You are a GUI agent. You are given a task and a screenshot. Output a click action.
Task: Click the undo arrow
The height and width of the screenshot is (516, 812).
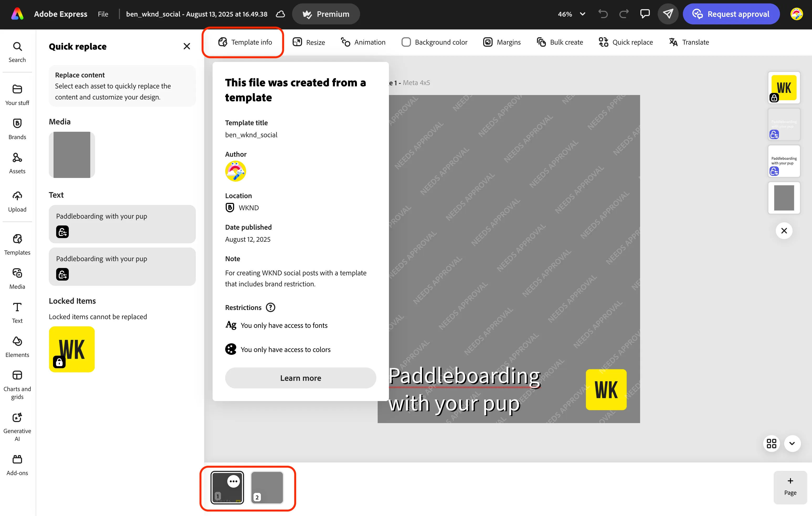(603, 14)
